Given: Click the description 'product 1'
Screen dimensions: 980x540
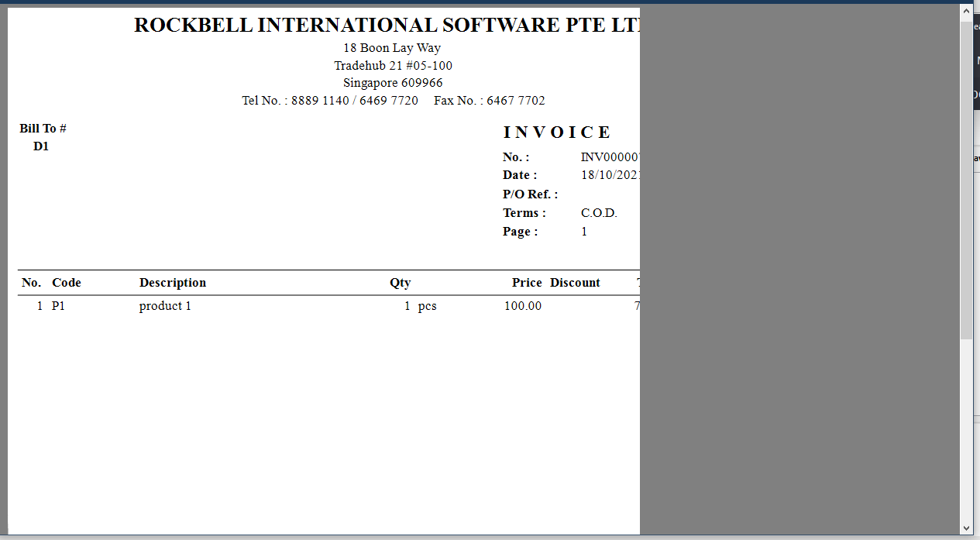Looking at the screenshot, I should (165, 306).
